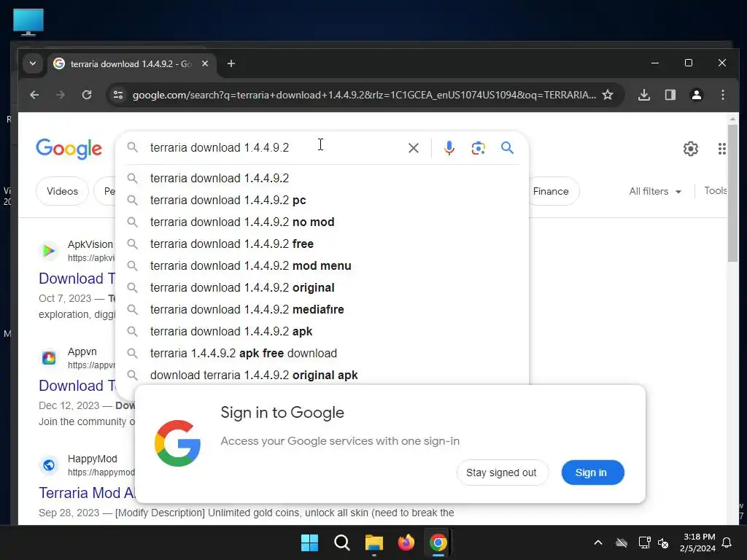Open search by image (Lens) icon
The height and width of the screenshot is (560, 747).
(x=479, y=148)
